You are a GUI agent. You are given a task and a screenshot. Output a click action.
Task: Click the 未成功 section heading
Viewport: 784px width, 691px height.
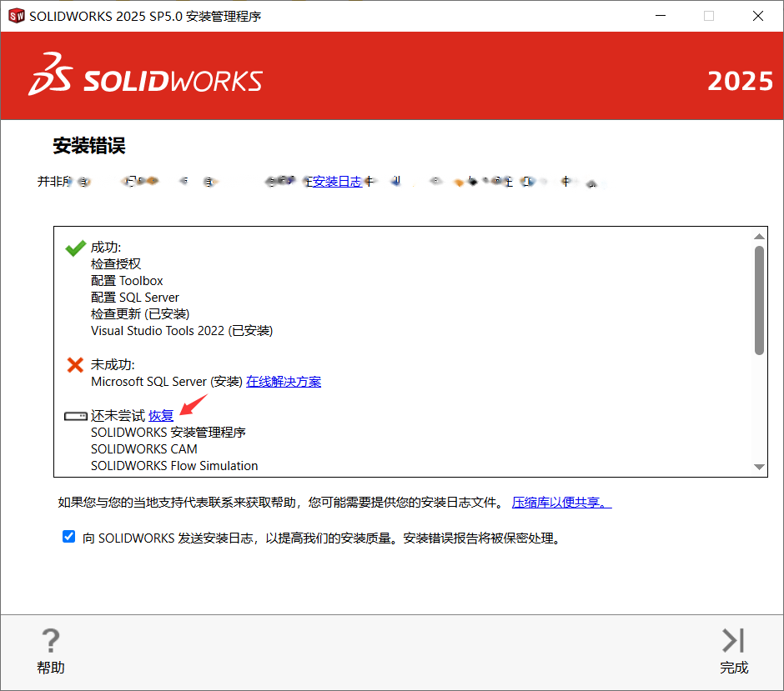pos(113,365)
